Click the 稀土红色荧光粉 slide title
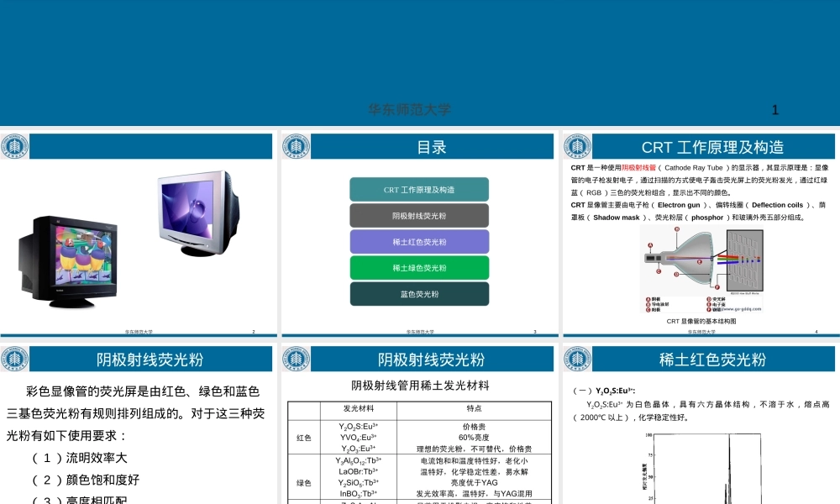Viewport: 840px width, 504px height. coord(713,360)
